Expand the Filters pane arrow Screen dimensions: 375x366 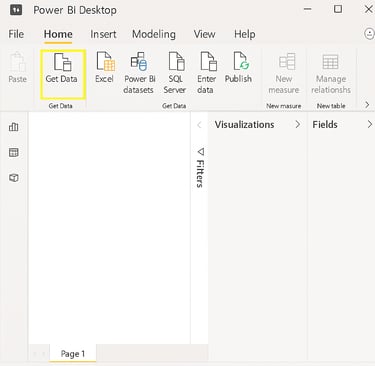pos(199,125)
